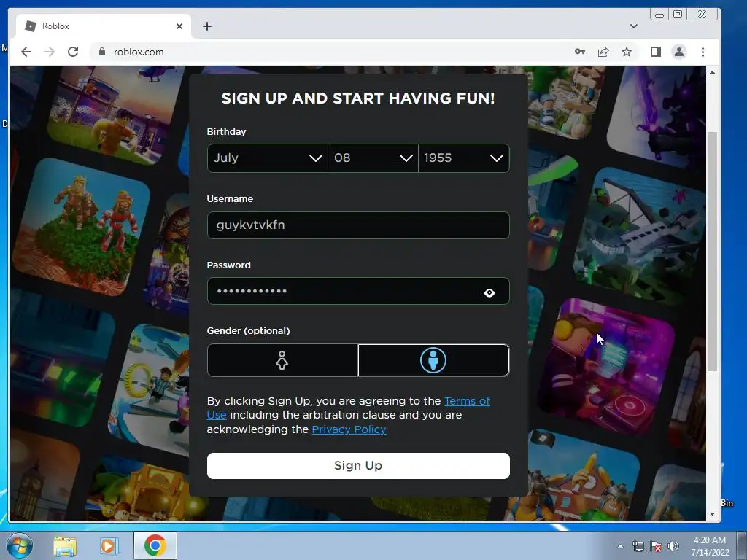747x560 pixels.
Task: Open the birthday year dropdown showing 1955
Action: click(x=463, y=158)
